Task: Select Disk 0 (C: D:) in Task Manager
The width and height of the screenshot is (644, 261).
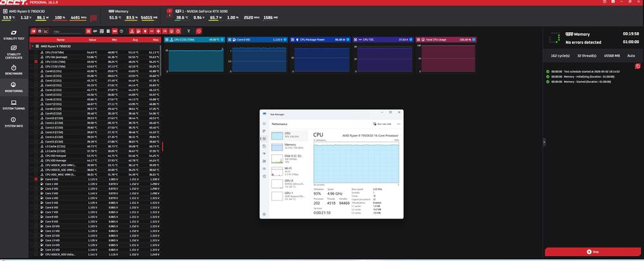Action: point(289,159)
